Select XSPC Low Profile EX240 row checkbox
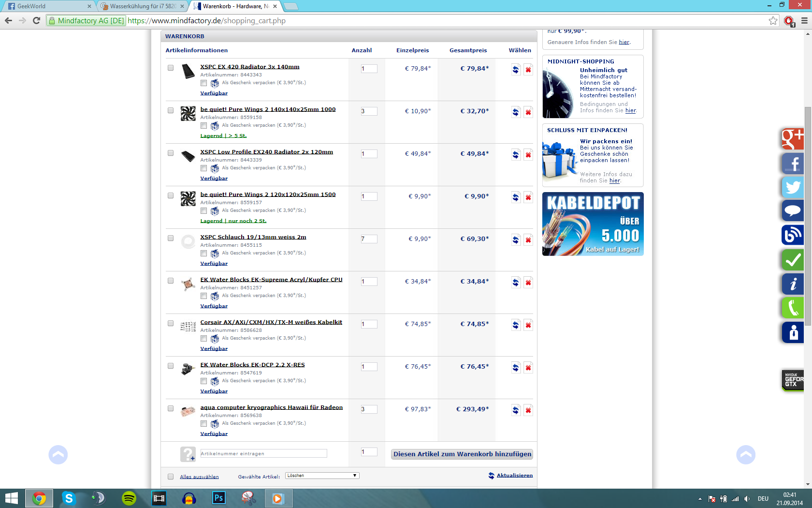The height and width of the screenshot is (508, 812). click(x=171, y=153)
